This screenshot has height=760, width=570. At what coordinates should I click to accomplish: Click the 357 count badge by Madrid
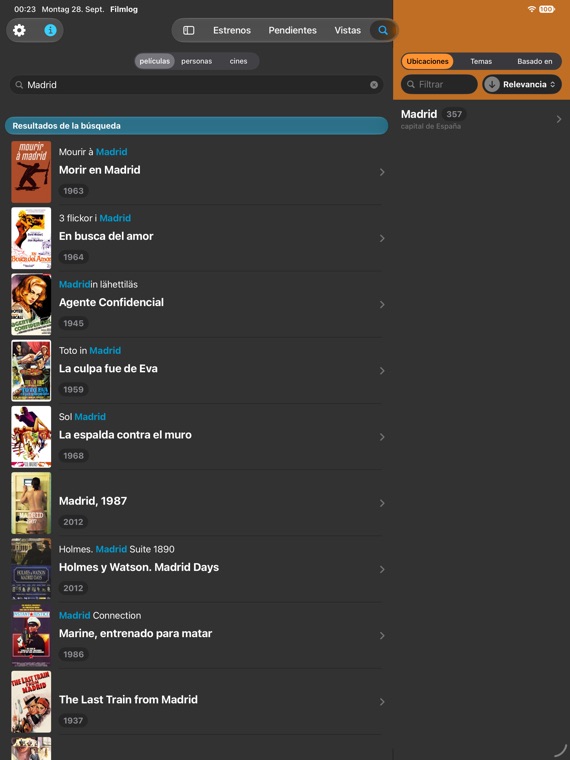pyautogui.click(x=454, y=114)
